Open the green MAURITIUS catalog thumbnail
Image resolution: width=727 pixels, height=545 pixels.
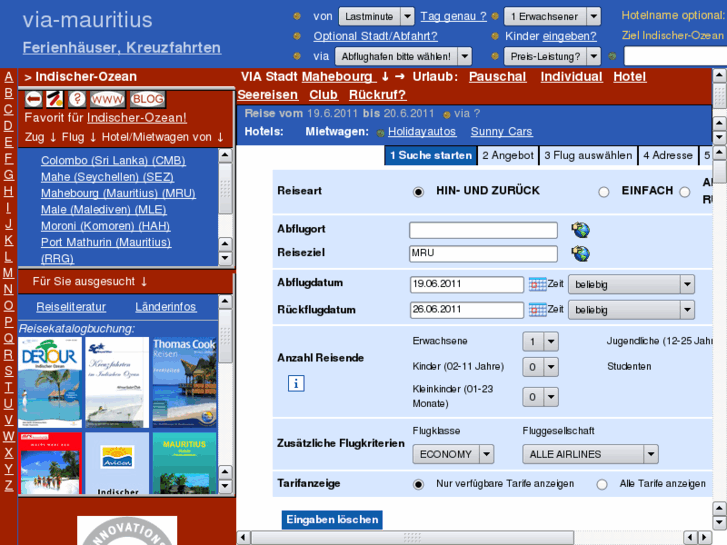point(185,463)
